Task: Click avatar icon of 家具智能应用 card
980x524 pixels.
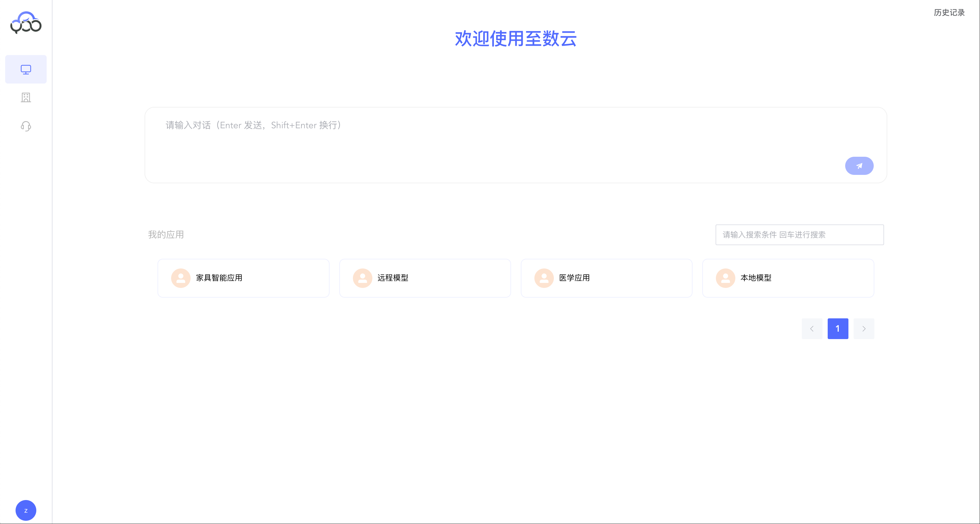Action: (181, 278)
